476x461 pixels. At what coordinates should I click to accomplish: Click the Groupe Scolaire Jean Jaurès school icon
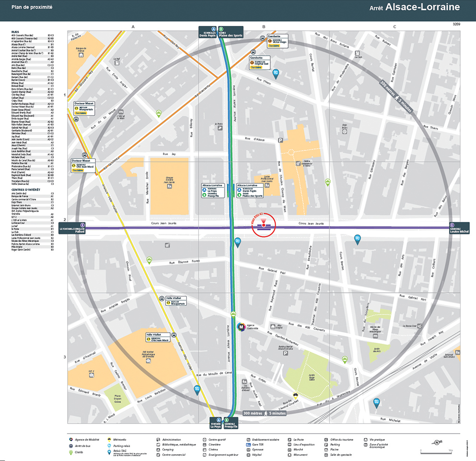(x=169, y=186)
